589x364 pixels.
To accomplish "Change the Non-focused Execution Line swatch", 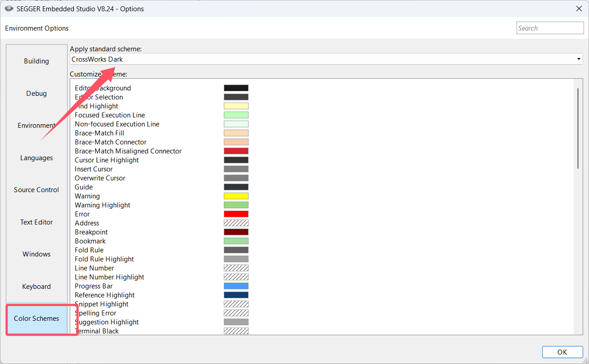I will point(236,124).
